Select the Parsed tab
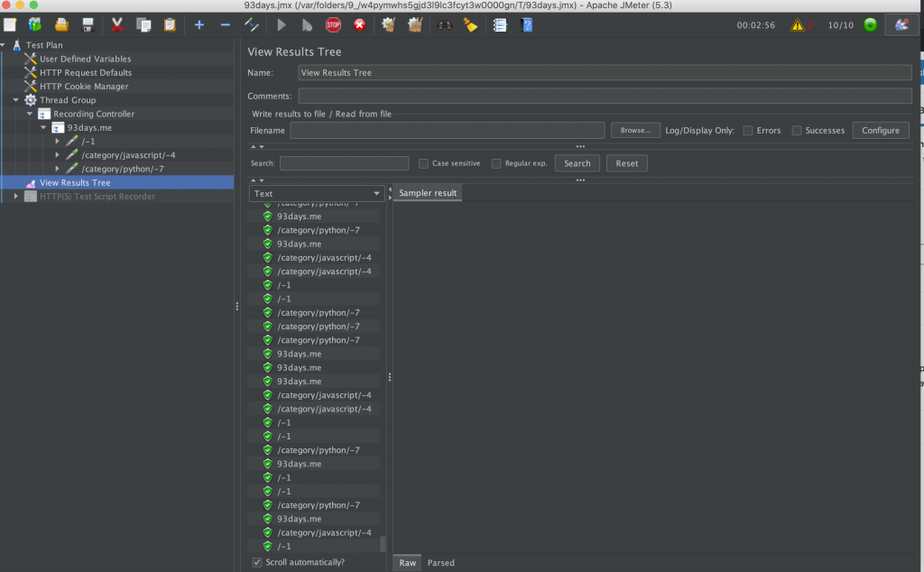 [440, 563]
